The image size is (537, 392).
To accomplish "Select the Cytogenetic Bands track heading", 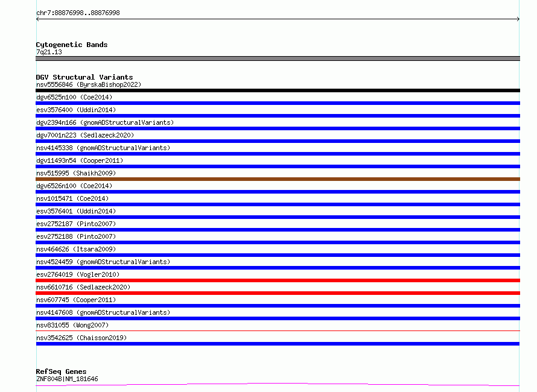I will 72,45.
